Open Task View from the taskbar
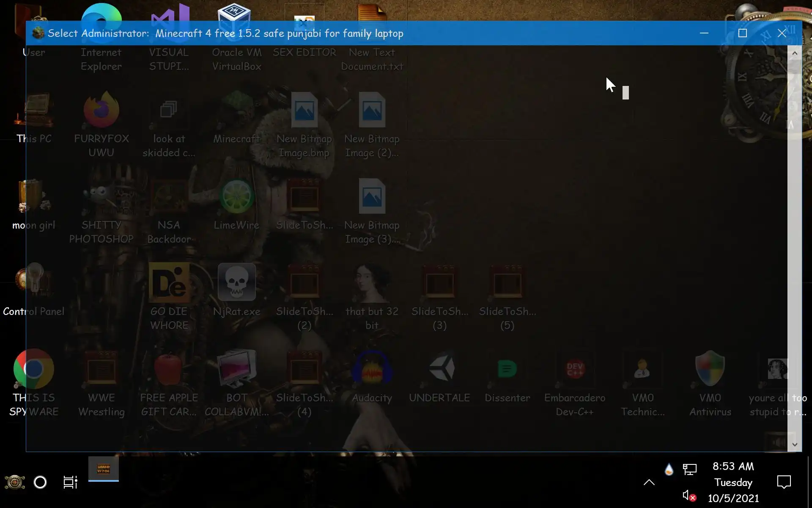Screen dimensions: 812x508 click(x=70, y=482)
